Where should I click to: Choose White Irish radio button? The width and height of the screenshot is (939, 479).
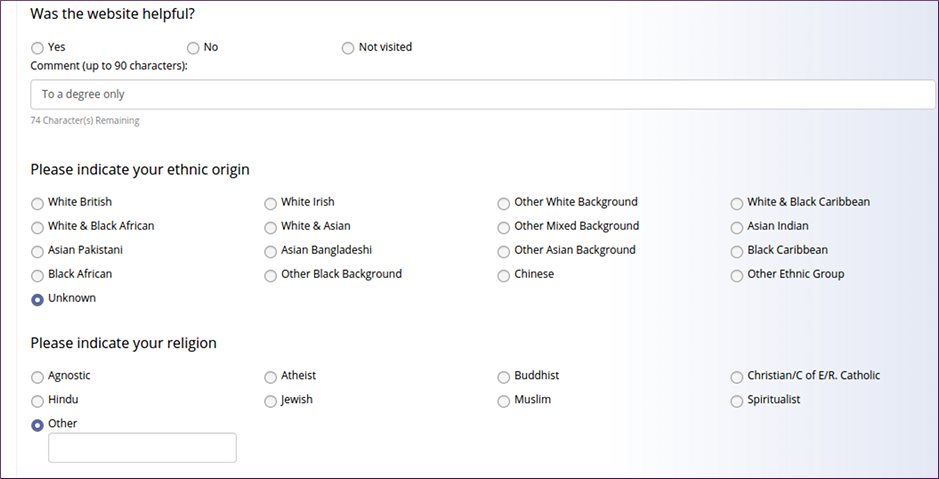271,204
